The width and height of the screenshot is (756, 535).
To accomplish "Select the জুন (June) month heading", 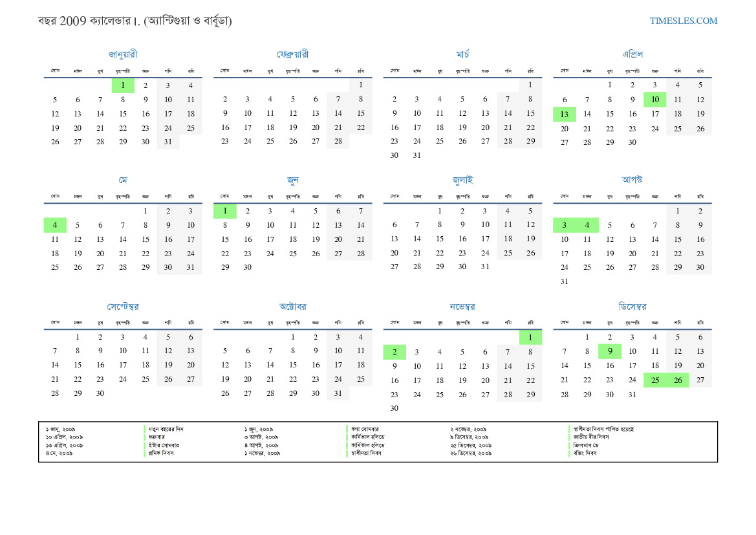I will 293,180.
